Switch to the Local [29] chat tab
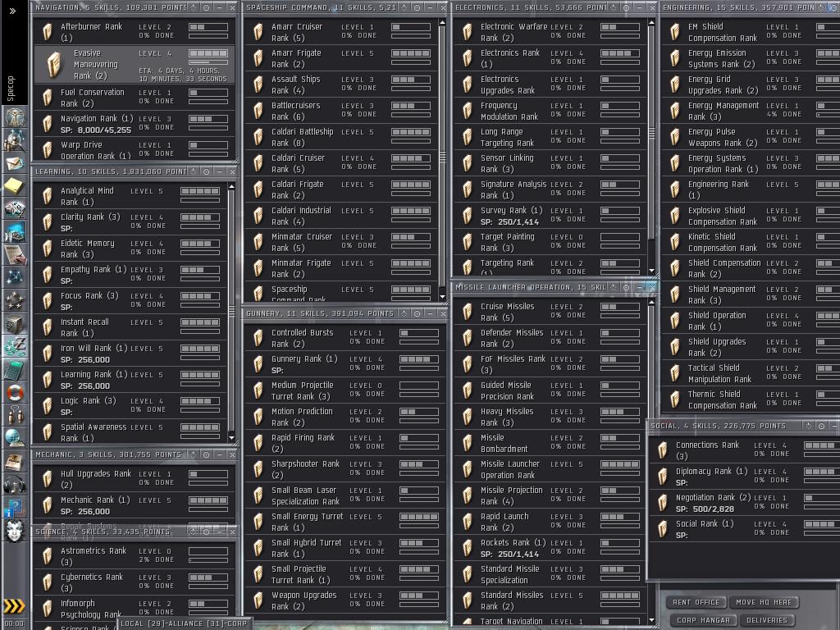The height and width of the screenshot is (630, 840). (140, 623)
